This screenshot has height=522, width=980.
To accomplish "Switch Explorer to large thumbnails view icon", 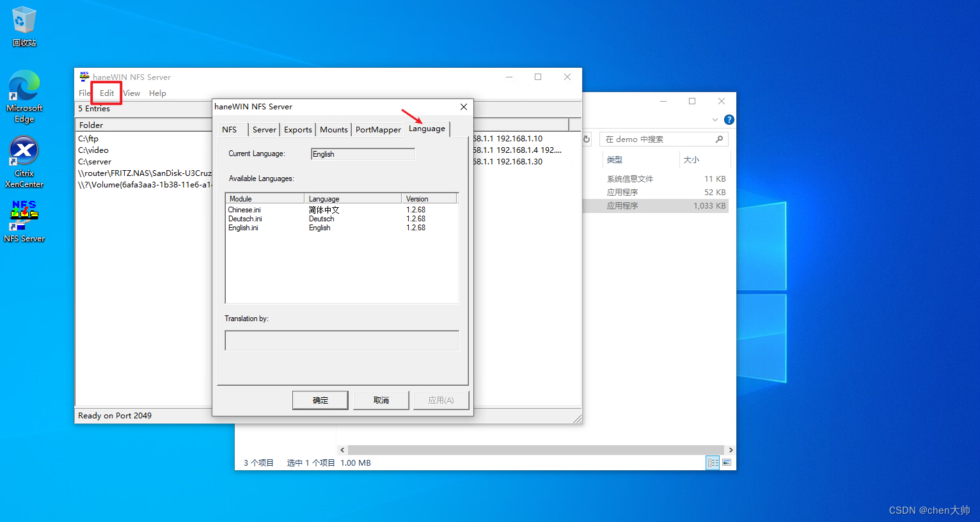I will pyautogui.click(x=727, y=463).
